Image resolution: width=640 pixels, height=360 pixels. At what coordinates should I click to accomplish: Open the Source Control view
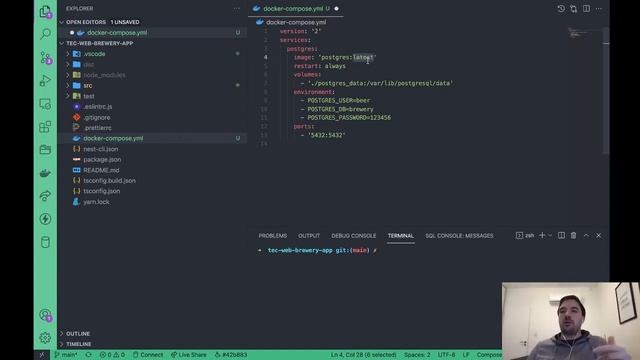coord(45,58)
